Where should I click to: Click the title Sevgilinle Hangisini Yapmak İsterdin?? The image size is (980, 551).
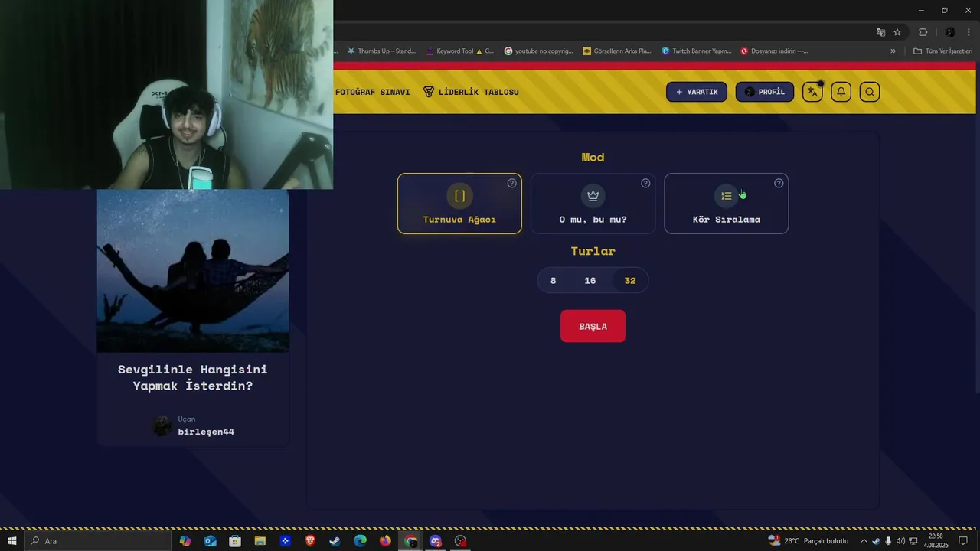[x=193, y=377]
